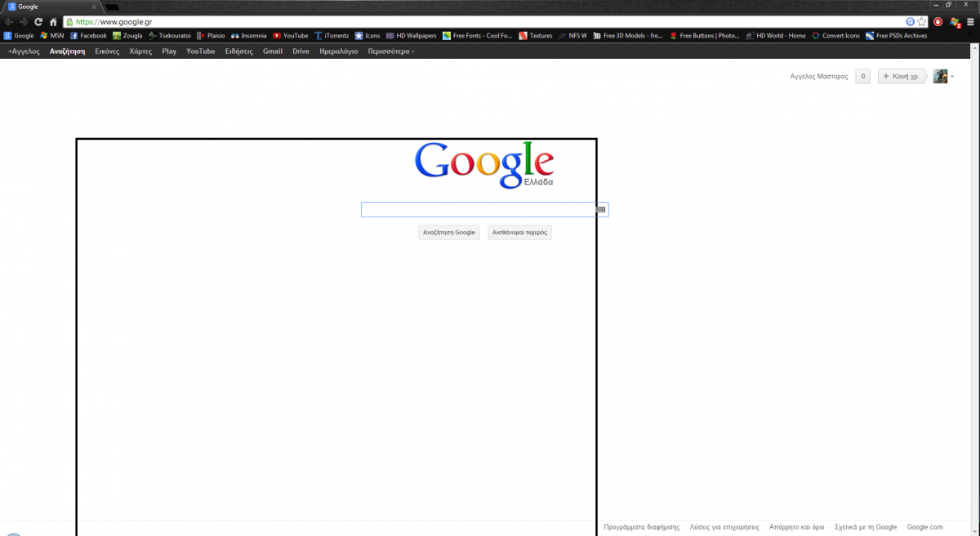
Task: Click the Αναζήτηση Google button
Action: pyautogui.click(x=448, y=232)
